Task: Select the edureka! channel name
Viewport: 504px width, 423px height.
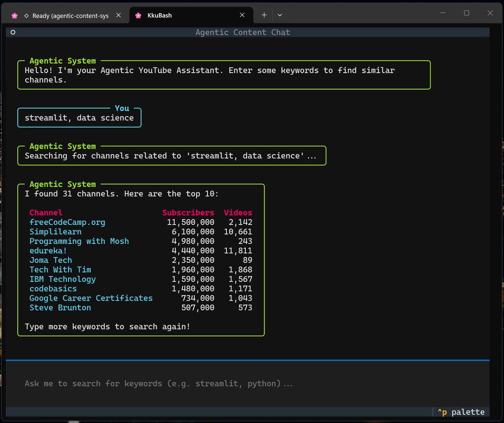Action: (48, 251)
